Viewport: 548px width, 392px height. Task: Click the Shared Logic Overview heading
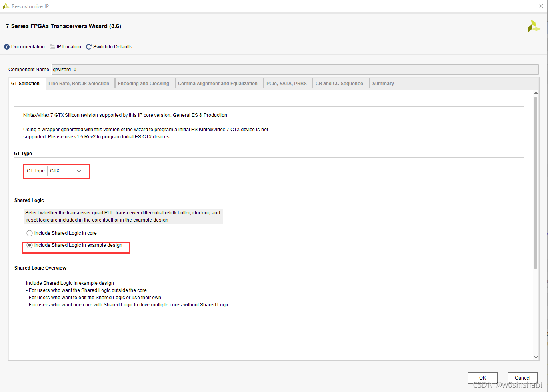[x=40, y=268]
